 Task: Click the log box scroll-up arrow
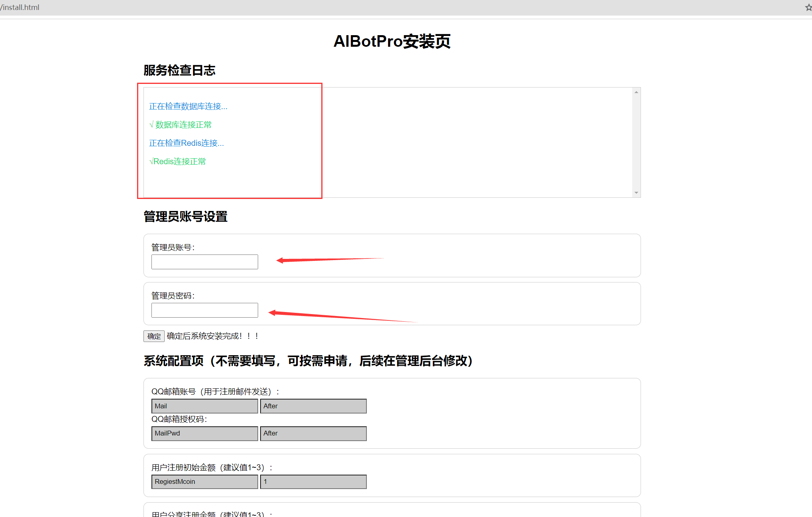[636, 92]
